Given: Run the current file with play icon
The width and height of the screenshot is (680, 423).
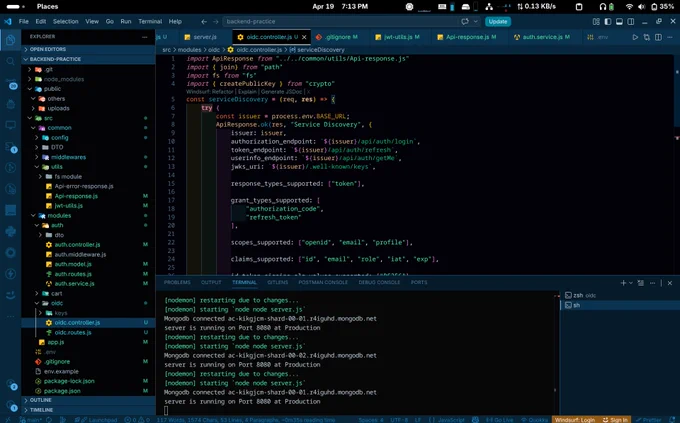Looking at the screenshot, I should [635, 37].
